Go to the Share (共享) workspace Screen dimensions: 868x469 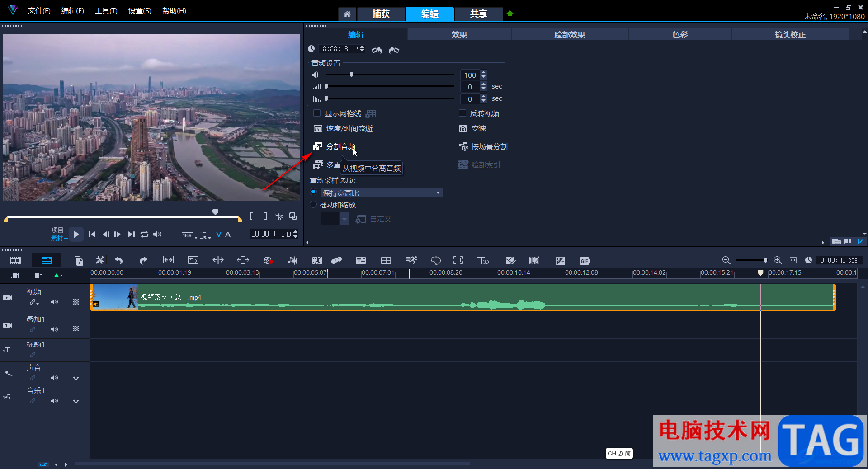(x=478, y=14)
